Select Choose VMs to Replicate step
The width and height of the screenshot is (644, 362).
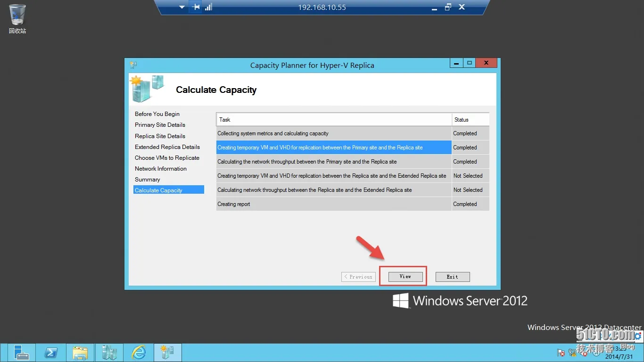pyautogui.click(x=167, y=158)
